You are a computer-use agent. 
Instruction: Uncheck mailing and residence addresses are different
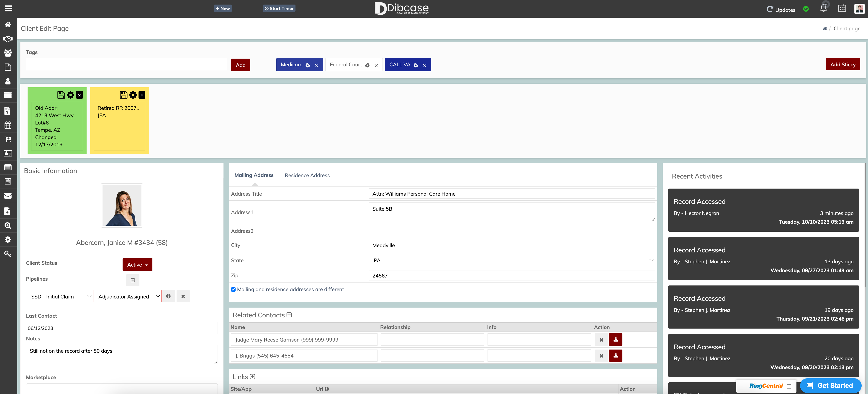click(x=233, y=289)
